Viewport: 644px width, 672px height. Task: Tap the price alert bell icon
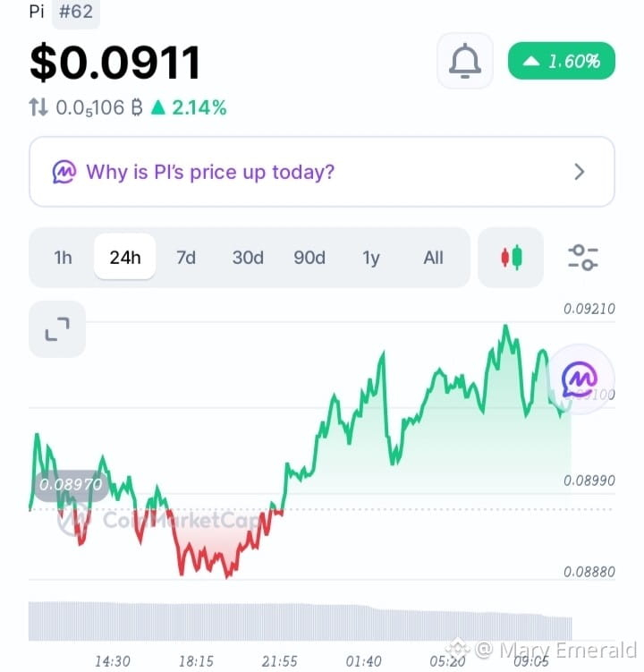[465, 61]
